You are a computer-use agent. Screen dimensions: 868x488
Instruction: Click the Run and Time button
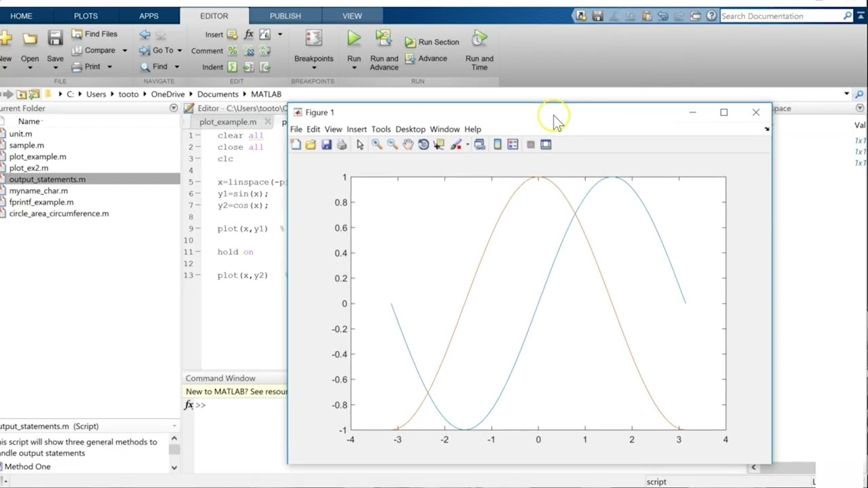tap(479, 49)
